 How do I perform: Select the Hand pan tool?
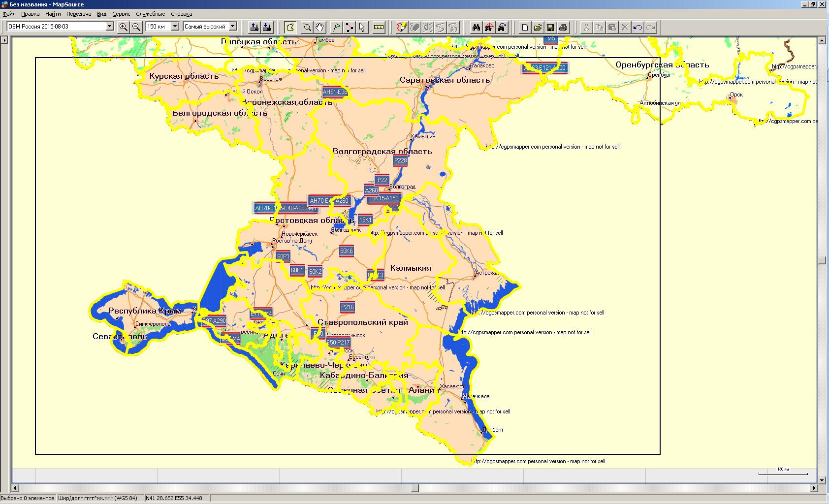[320, 27]
